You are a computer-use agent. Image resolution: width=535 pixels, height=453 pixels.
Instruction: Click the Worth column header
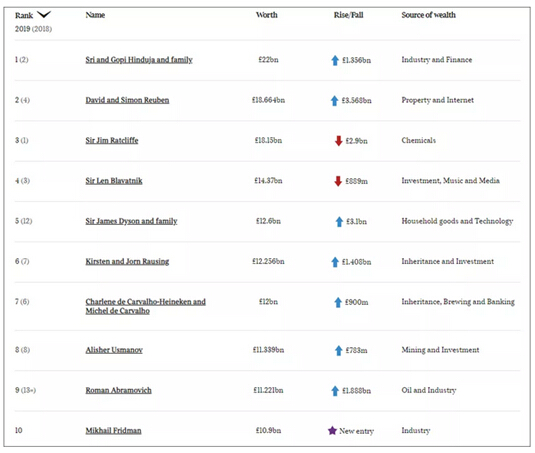point(267,15)
